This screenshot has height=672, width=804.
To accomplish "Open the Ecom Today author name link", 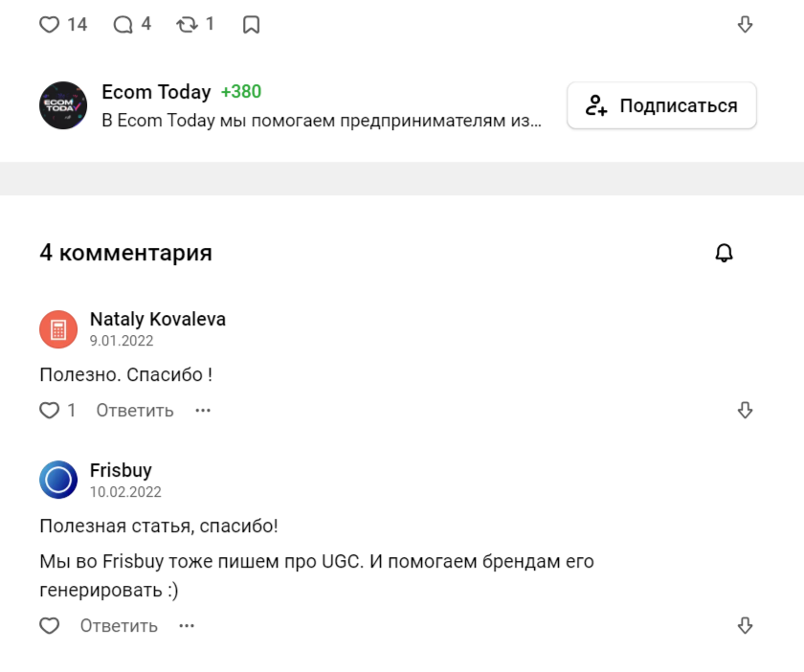I will tap(156, 92).
